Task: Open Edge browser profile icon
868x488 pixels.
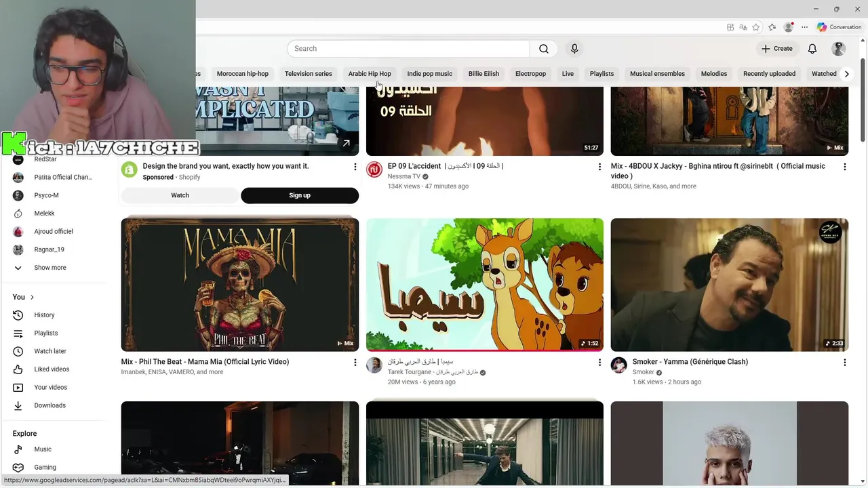Action: [788, 27]
